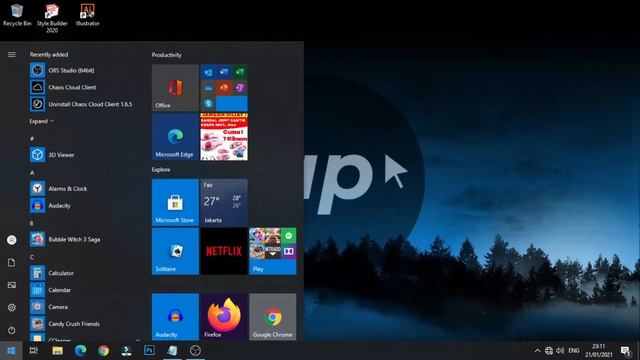Open the Netflix tile
Viewport: 640px width, 360px height.
pyautogui.click(x=224, y=251)
